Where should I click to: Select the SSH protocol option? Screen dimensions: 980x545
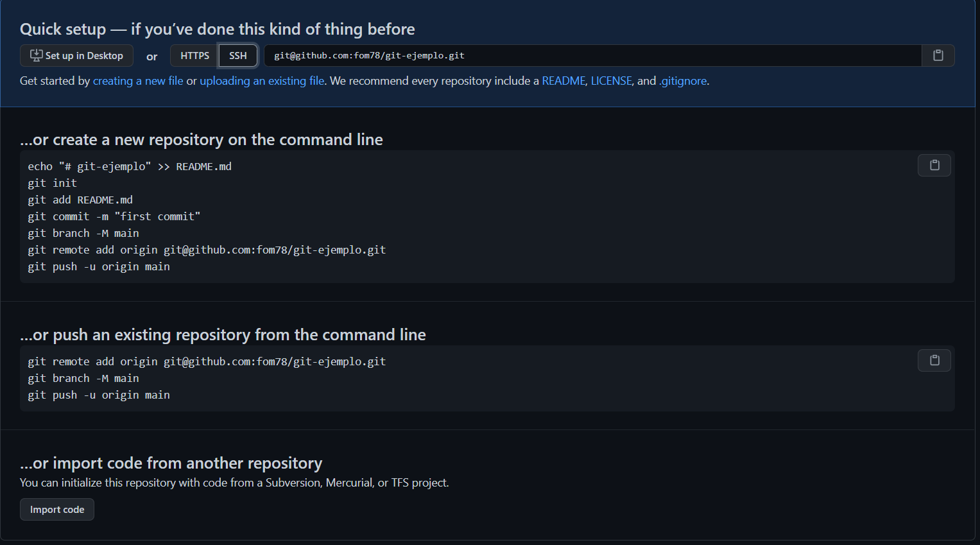237,56
